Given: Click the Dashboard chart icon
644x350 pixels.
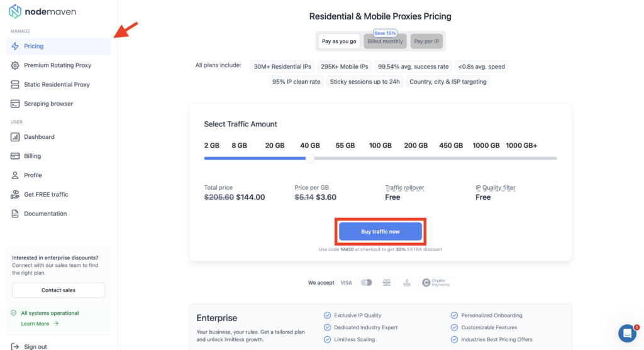Looking at the screenshot, I should [x=15, y=137].
